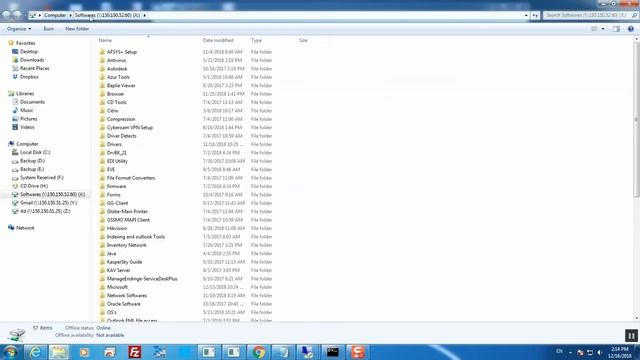Image resolution: width=640 pixels, height=360 pixels.
Task: Click the change view icon
Action: click(594, 29)
